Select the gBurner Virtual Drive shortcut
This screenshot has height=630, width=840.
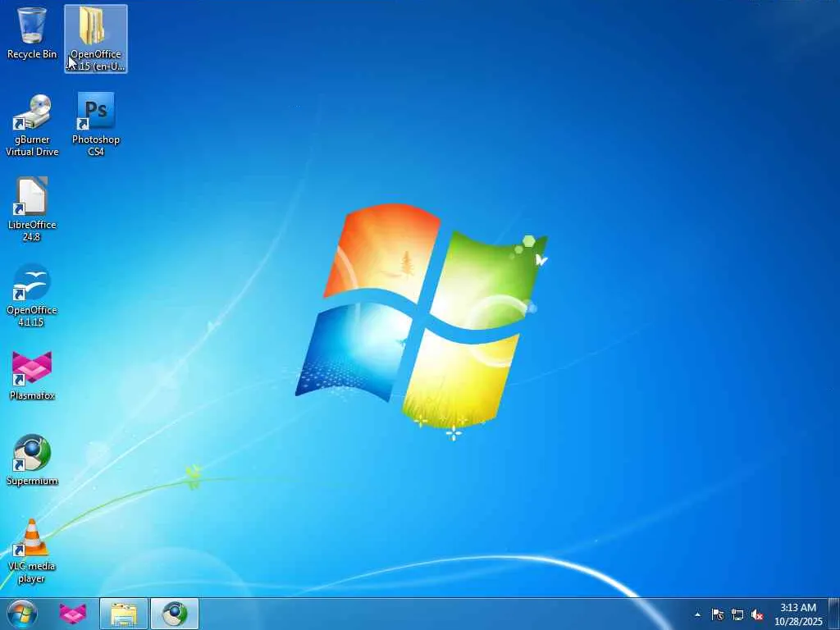32,126
